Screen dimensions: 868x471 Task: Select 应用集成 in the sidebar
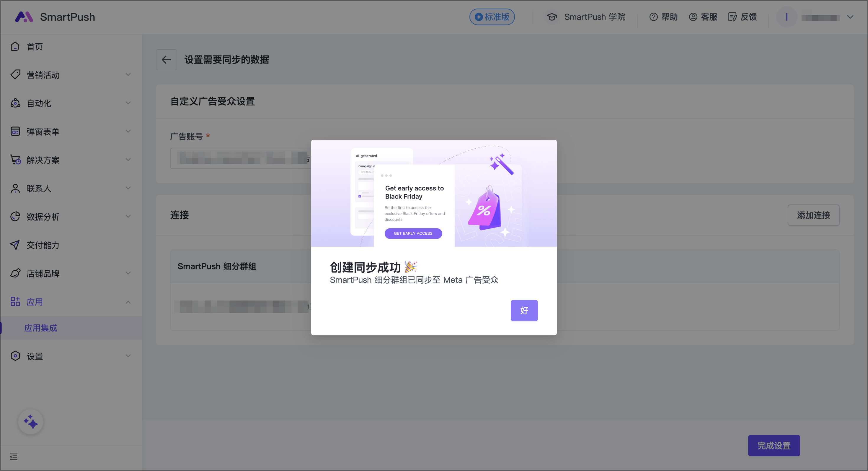(41, 328)
